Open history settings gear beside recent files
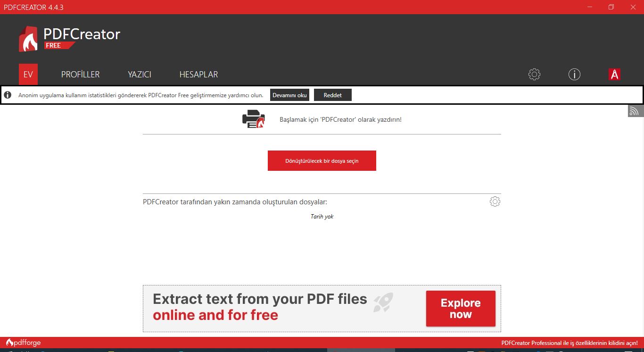644x352 pixels. (x=495, y=202)
